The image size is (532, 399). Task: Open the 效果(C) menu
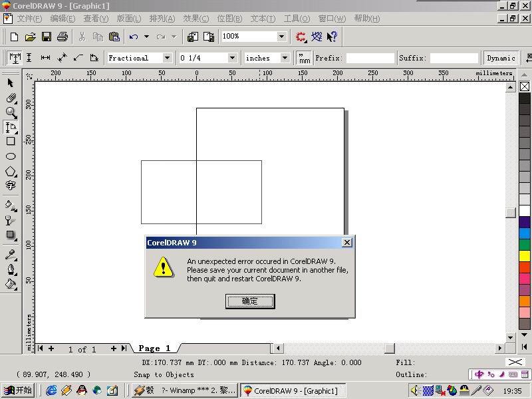(x=196, y=19)
